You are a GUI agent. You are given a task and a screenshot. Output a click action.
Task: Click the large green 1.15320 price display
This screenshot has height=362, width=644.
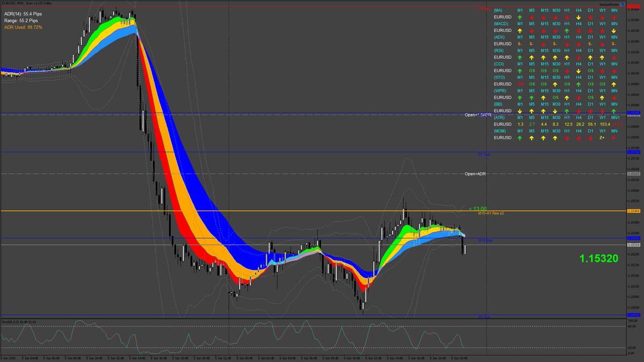pyautogui.click(x=599, y=258)
